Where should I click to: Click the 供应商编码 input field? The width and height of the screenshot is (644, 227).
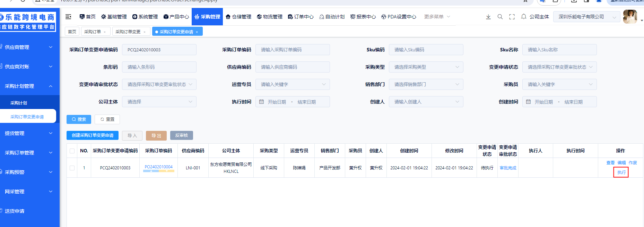pyautogui.click(x=293, y=67)
